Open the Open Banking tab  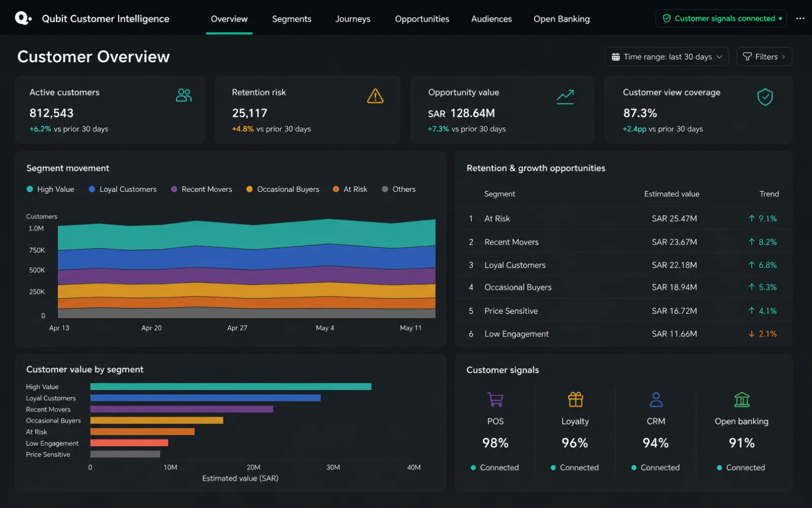(561, 19)
